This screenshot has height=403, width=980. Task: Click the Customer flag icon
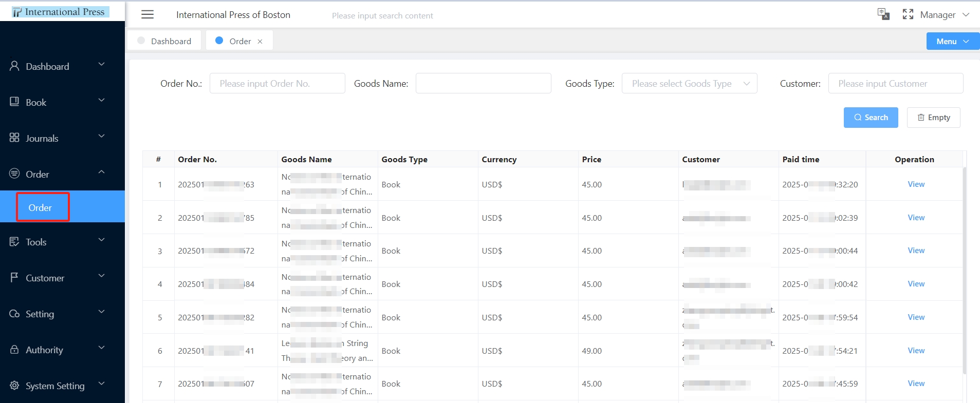(x=14, y=277)
